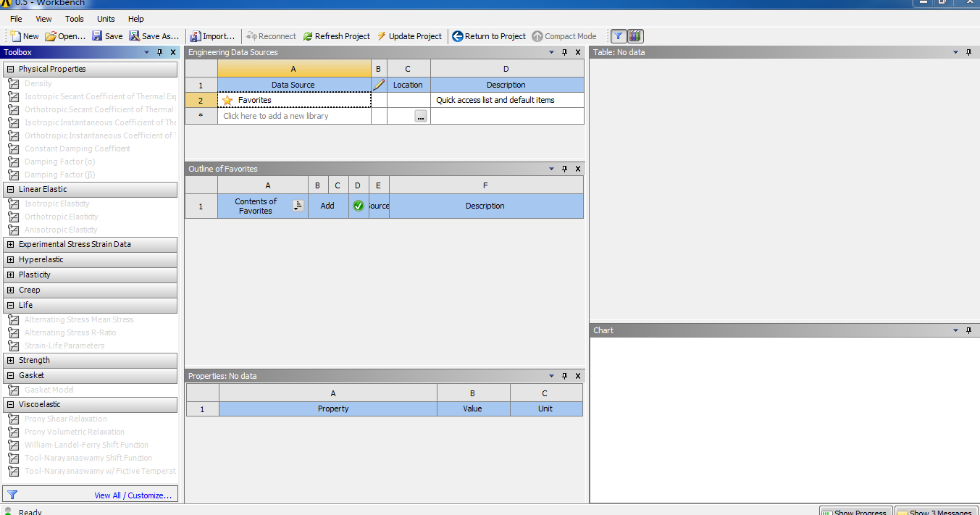Pin the Chart panel
This screenshot has height=515, width=980.
pos(968,330)
